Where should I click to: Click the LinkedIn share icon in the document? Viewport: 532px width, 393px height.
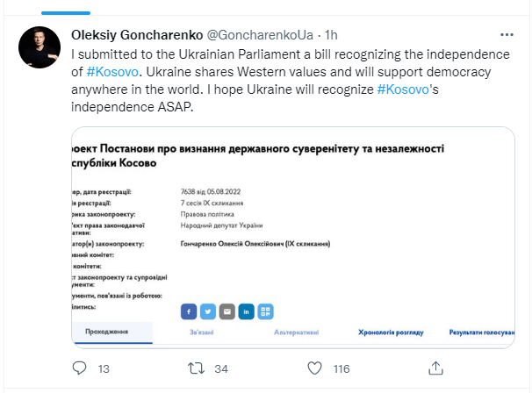247,311
